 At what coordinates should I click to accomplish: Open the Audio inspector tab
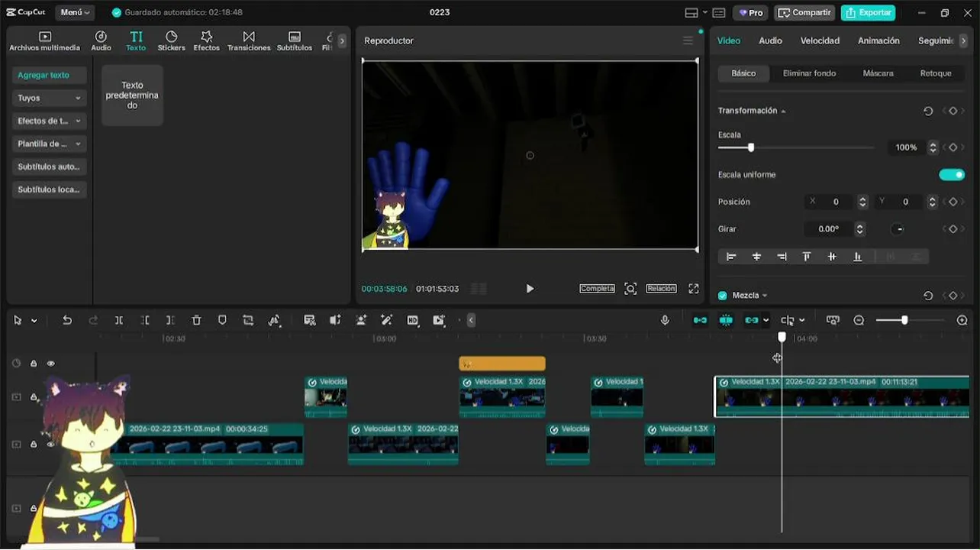[770, 40]
